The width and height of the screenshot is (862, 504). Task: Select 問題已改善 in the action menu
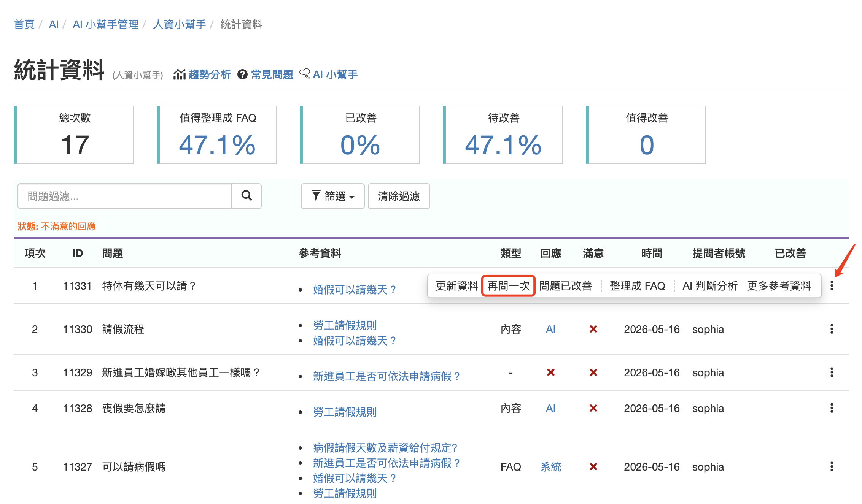click(x=566, y=286)
